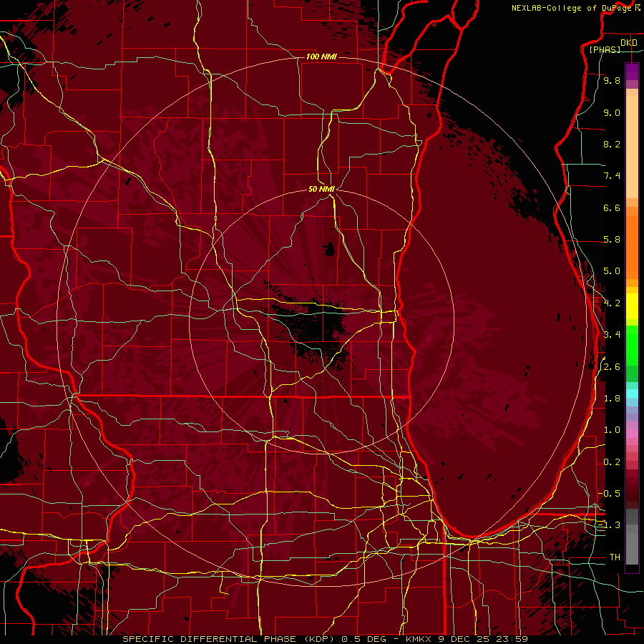Select the pink segment near 1.0
This screenshot has height=644, width=644.
632,433
